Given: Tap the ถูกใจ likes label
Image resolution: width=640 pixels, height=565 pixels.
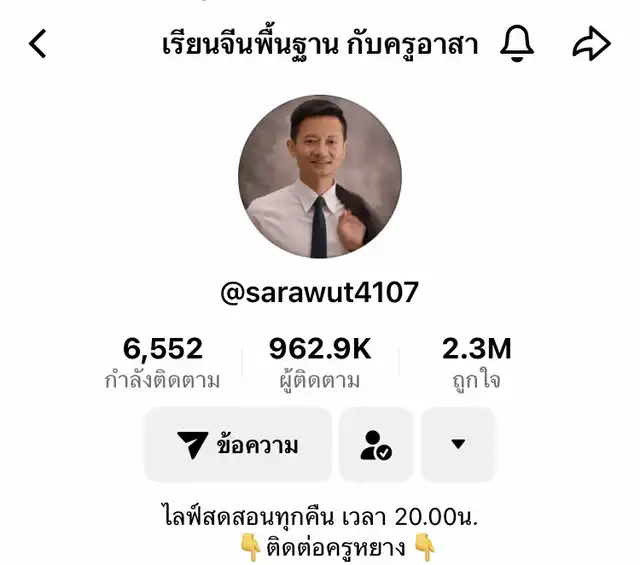Looking at the screenshot, I should click(477, 380).
